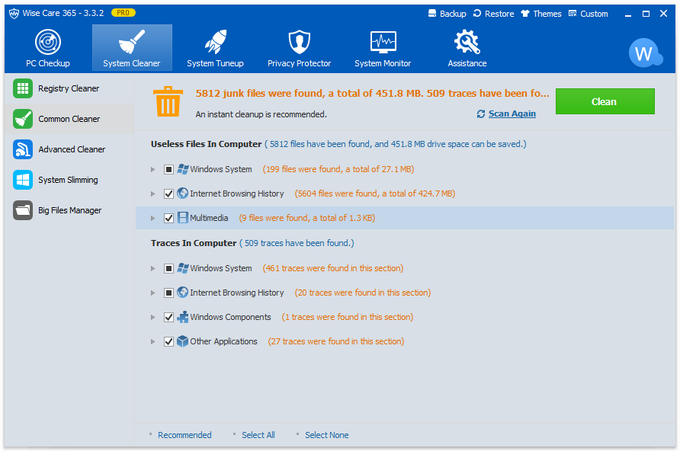The image size is (680, 451).
Task: Click the Windows flag icon in Useless Files section
Action: [183, 169]
